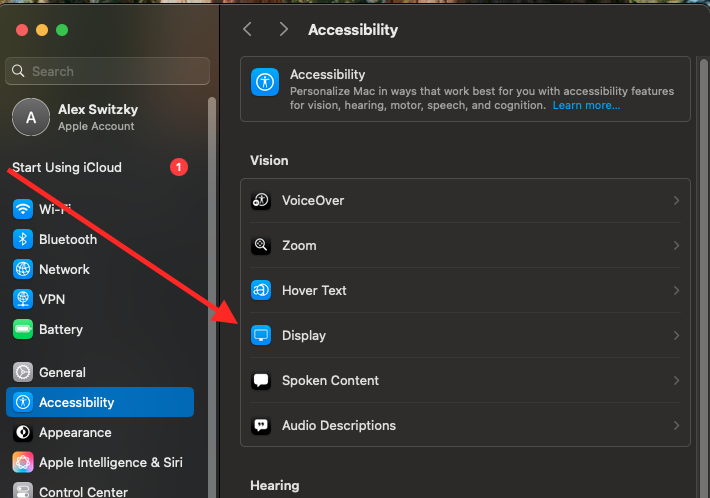Screen dimensions: 710x498
Task: Click the Display monitor icon
Action: (261, 335)
